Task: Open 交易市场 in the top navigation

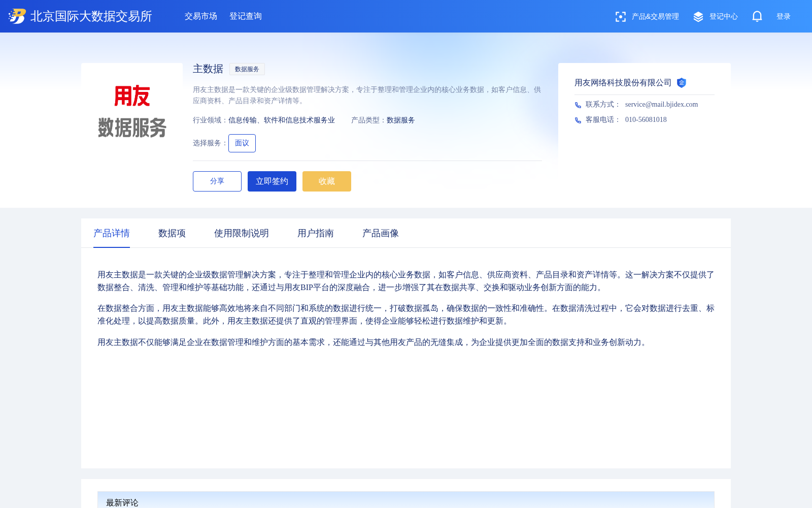Action: tap(201, 16)
